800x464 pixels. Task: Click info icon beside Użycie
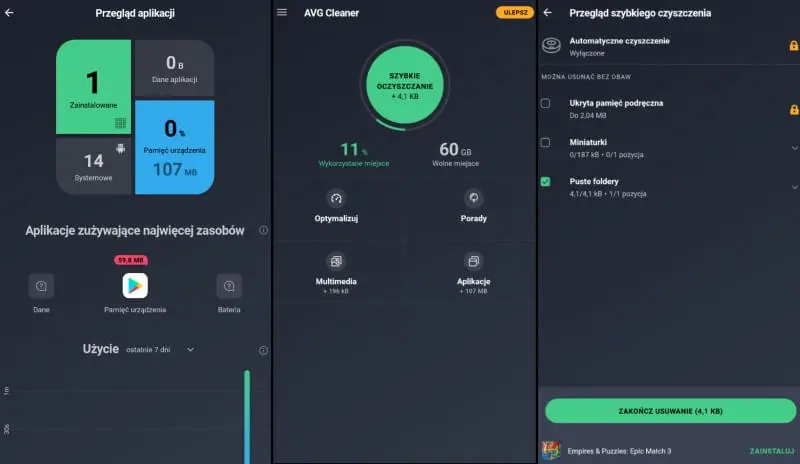click(263, 350)
